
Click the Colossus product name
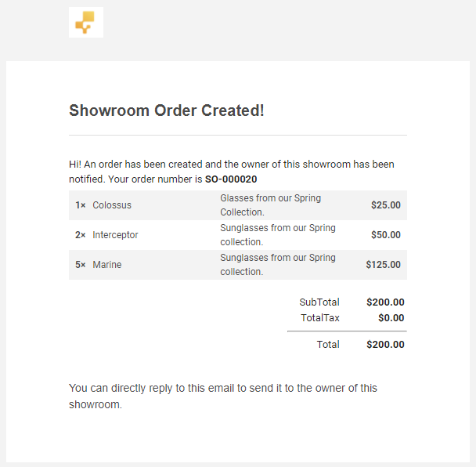click(112, 205)
